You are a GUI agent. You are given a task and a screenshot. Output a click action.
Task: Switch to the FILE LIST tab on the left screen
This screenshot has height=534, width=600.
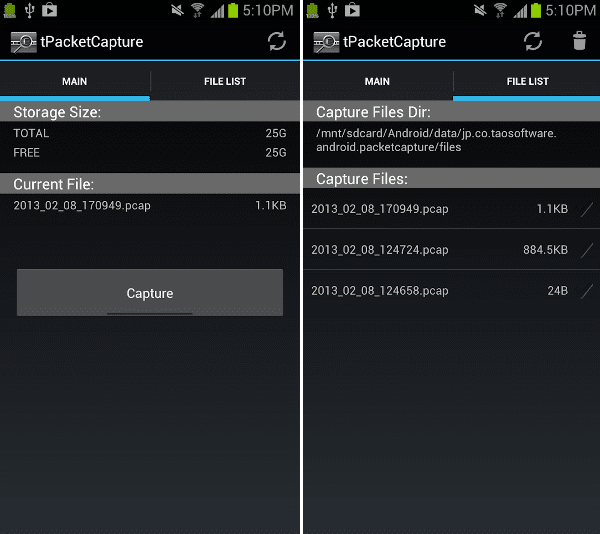coord(225,81)
